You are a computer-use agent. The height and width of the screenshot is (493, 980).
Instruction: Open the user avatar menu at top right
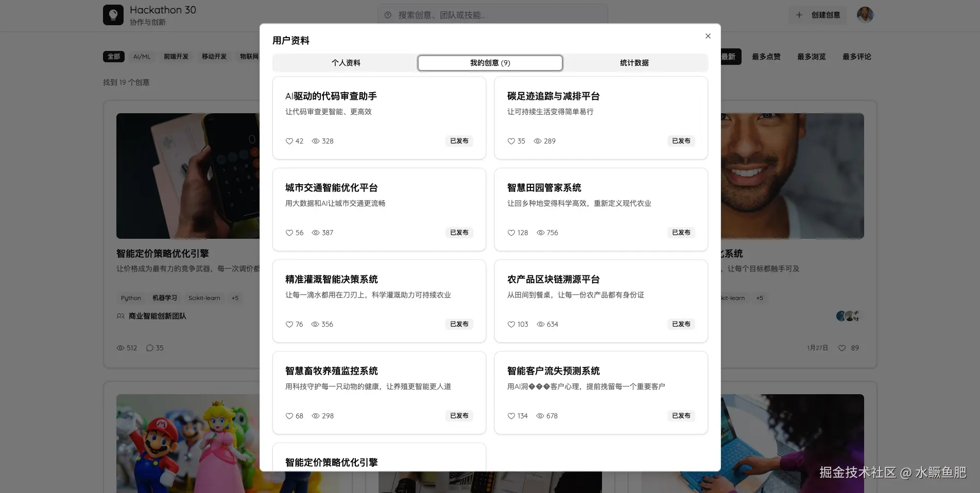click(x=865, y=14)
